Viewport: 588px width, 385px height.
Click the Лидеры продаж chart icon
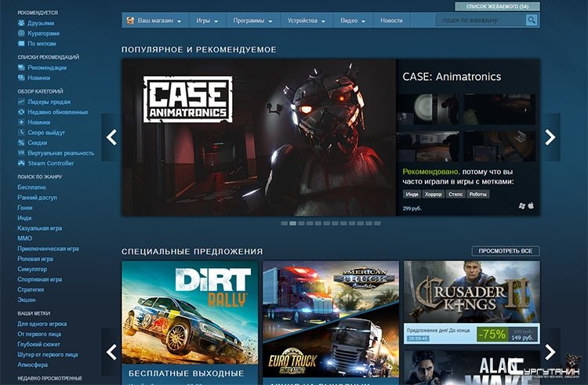(21, 102)
